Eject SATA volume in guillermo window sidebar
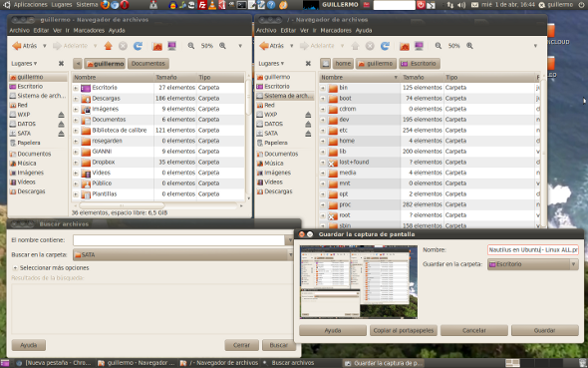588x368 pixels. 61,134
